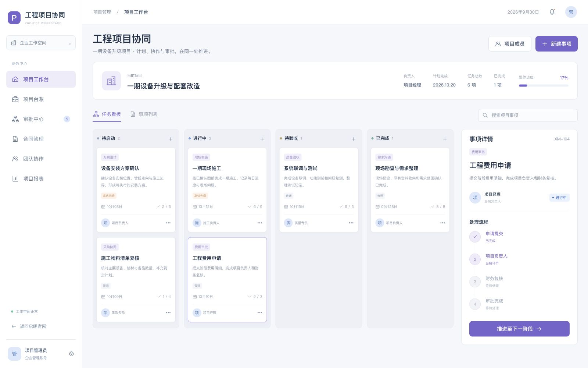Open the notification bell
Viewport: 588px width, 368px height.
[x=552, y=12]
